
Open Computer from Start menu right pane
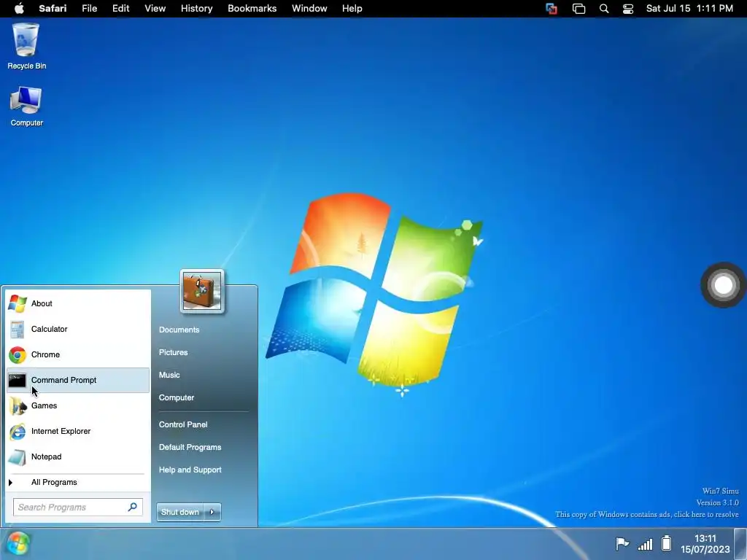(177, 397)
